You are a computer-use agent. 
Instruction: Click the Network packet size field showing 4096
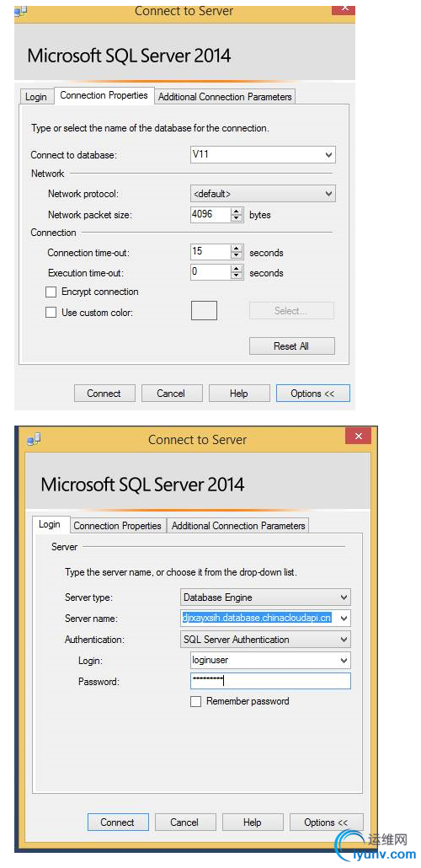(210, 214)
